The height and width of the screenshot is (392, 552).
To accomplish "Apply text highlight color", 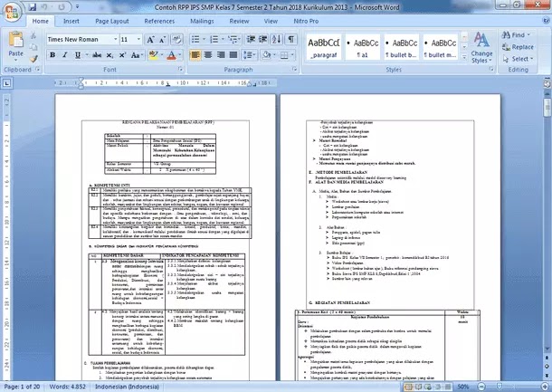I will coord(154,55).
